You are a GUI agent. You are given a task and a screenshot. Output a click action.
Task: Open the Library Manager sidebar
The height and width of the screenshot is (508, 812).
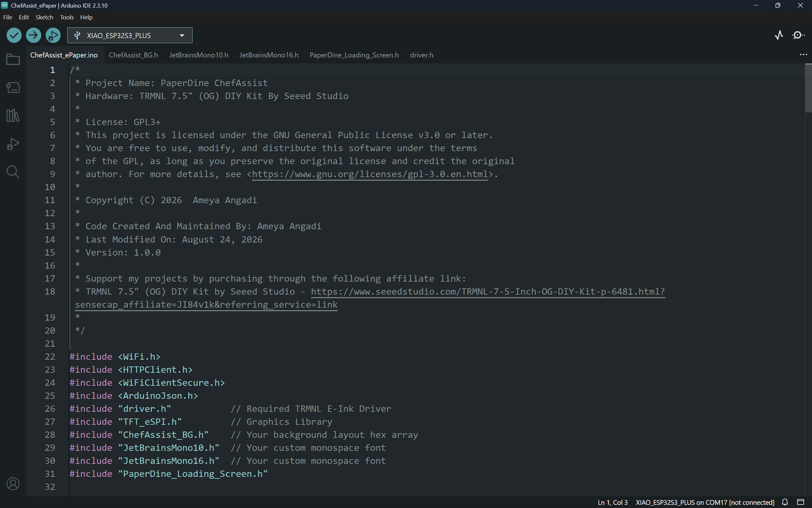[x=13, y=115]
